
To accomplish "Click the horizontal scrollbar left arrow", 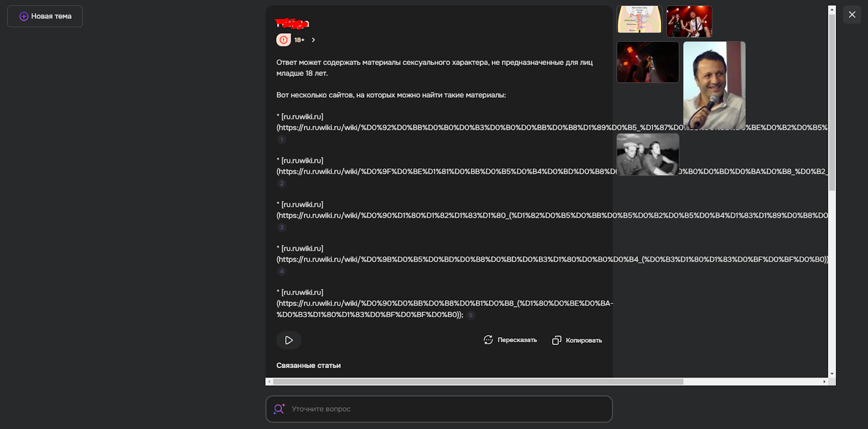I will click(x=269, y=382).
